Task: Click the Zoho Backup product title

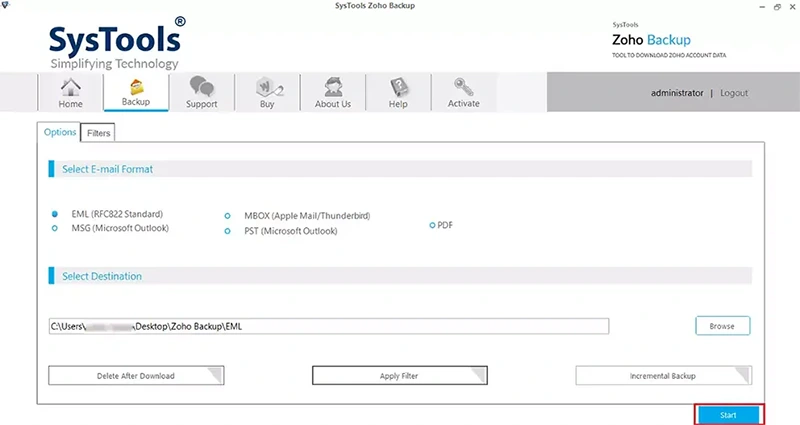Action: pos(651,40)
